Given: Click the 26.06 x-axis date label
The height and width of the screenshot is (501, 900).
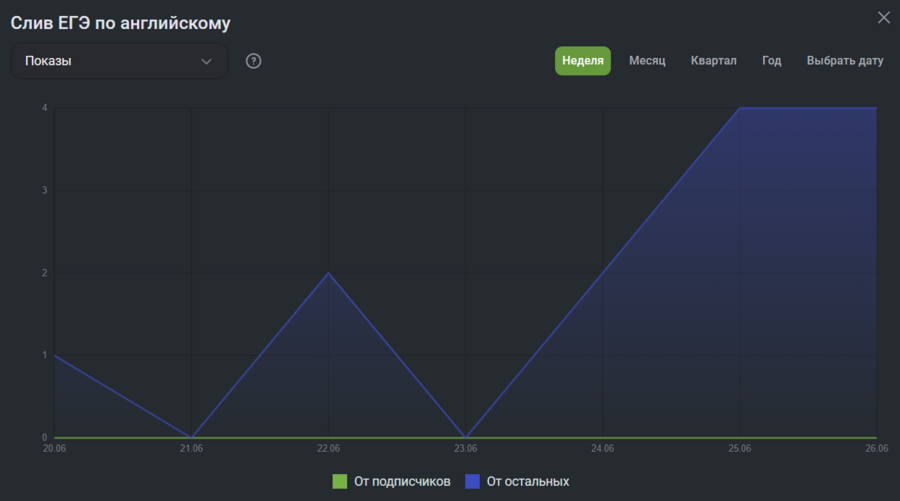Looking at the screenshot, I should pos(876,449).
